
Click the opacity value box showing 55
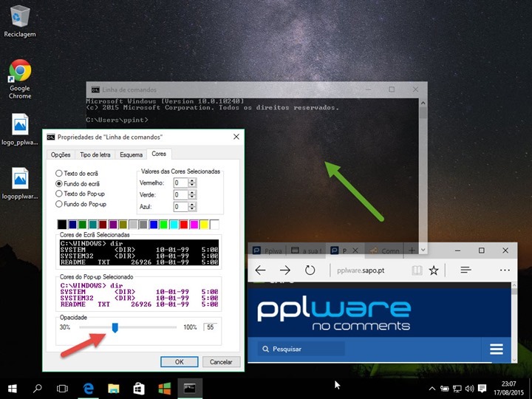pyautogui.click(x=211, y=327)
